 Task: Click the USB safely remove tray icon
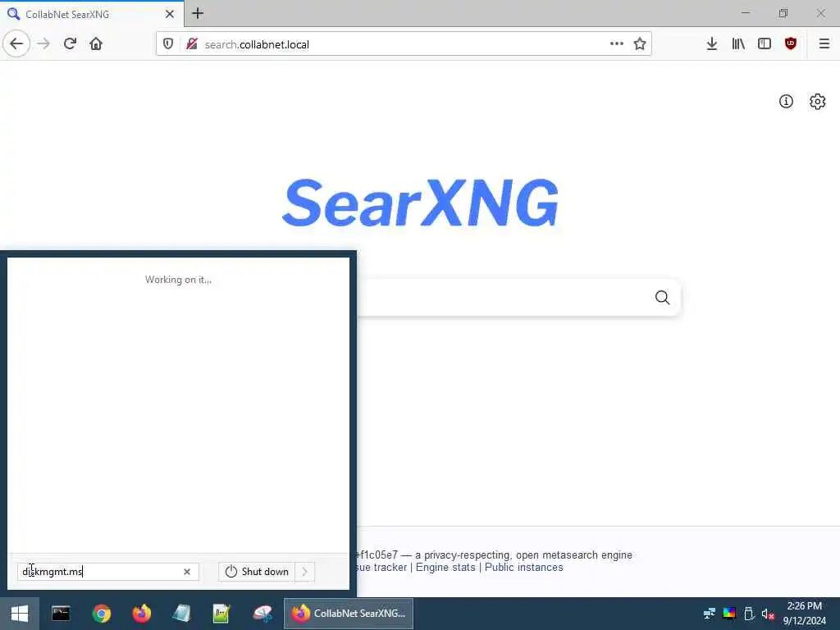[749, 614]
